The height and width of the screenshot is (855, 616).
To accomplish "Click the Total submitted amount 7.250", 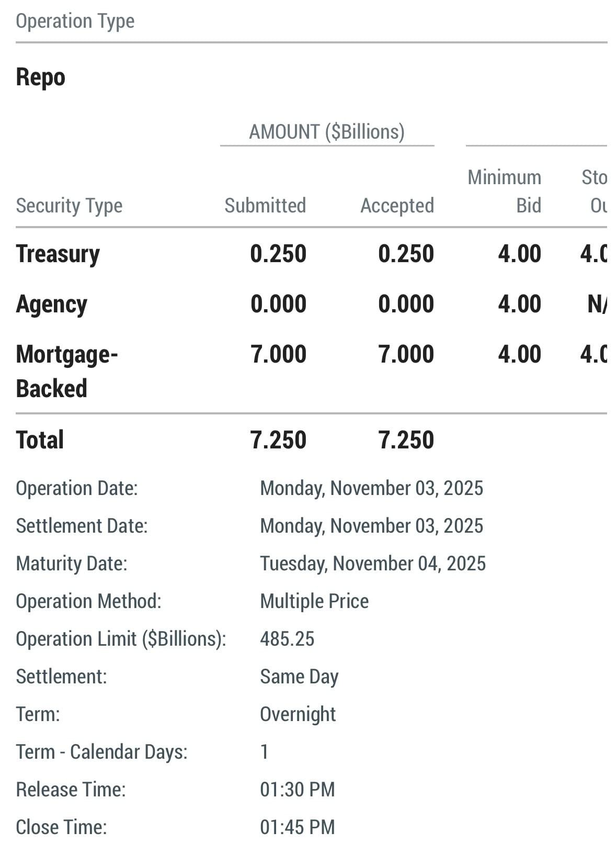I will tap(278, 441).
